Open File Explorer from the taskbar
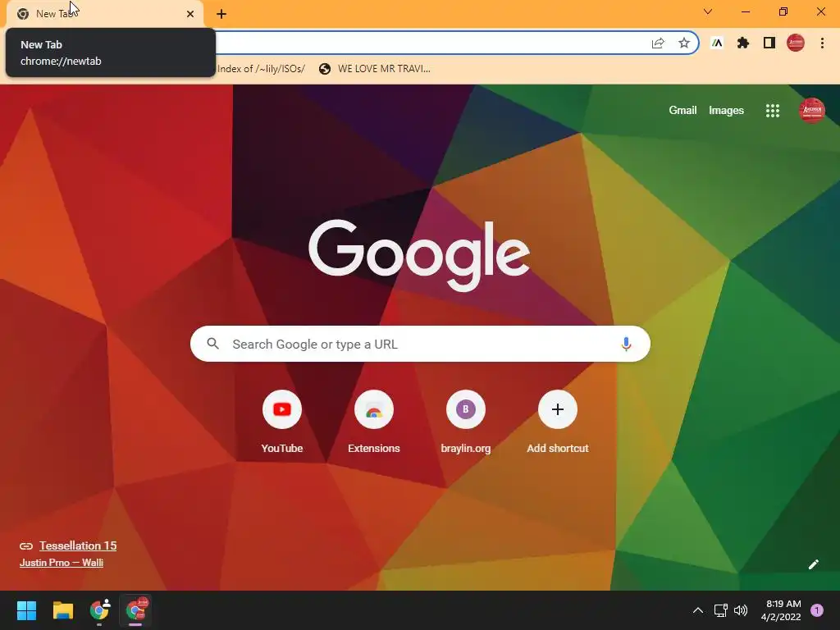 (62, 610)
